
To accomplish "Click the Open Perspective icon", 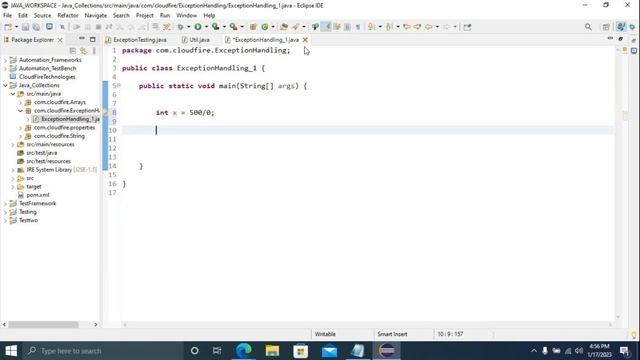I will tap(606, 27).
